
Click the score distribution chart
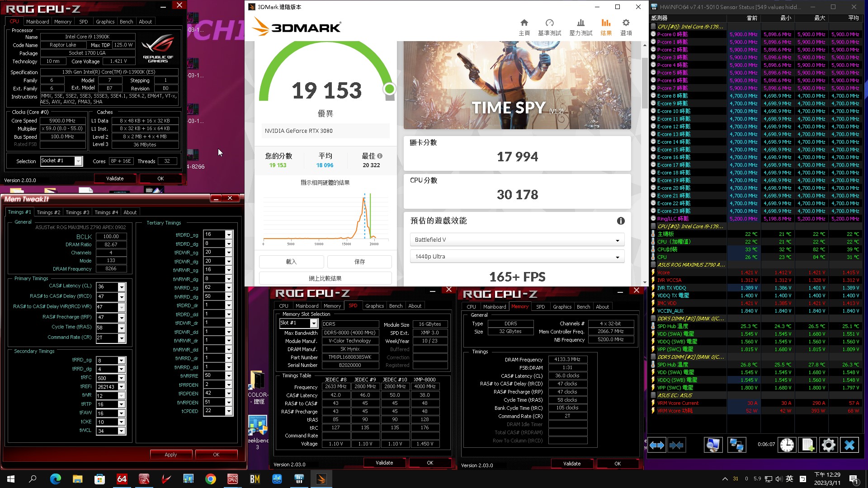click(x=325, y=219)
